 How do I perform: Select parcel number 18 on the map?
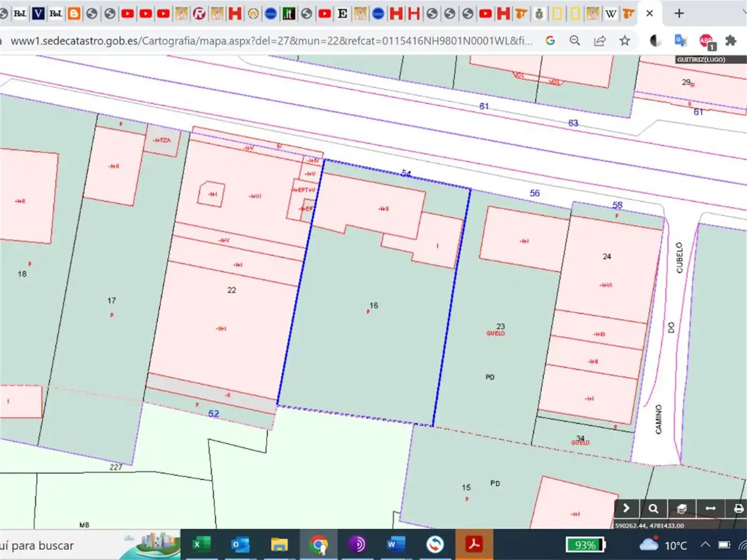tap(22, 274)
